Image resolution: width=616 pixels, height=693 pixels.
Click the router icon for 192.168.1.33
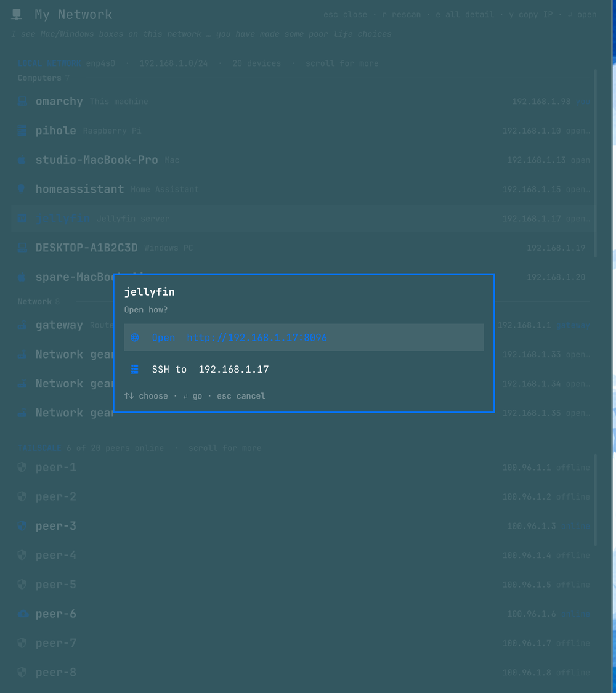point(22,354)
